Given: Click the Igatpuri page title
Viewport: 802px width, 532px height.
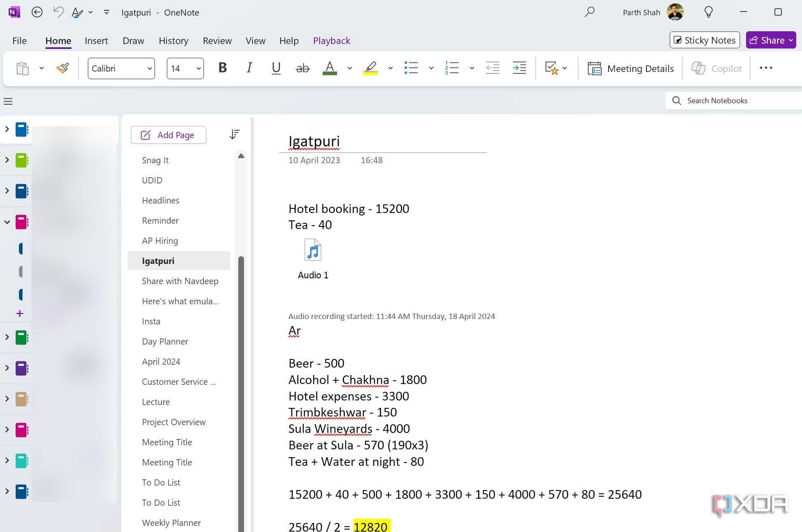Looking at the screenshot, I should tap(314, 141).
